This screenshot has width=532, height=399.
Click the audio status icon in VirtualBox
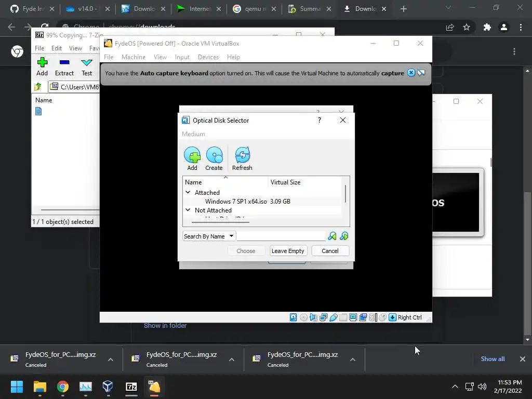[313, 317]
